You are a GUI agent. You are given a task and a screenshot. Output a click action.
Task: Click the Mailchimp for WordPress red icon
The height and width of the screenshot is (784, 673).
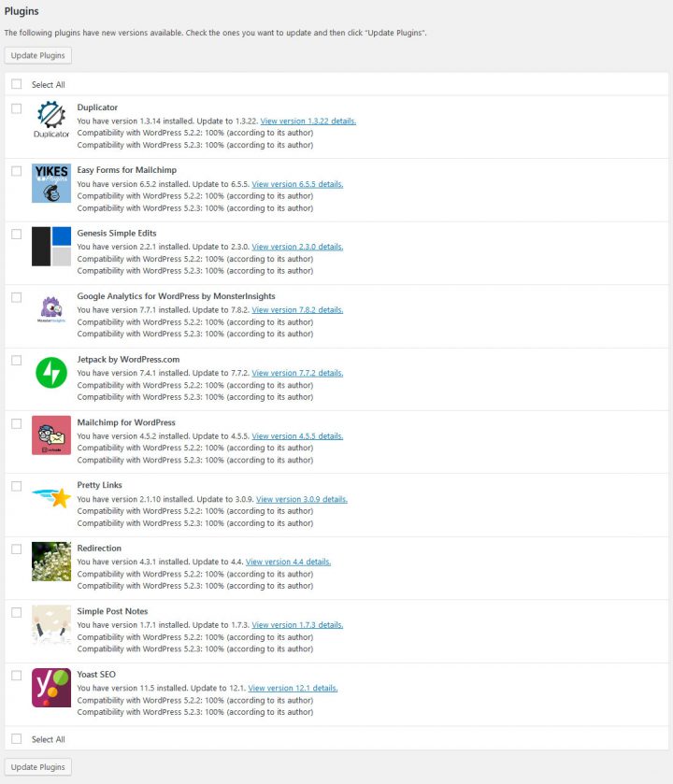[51, 435]
